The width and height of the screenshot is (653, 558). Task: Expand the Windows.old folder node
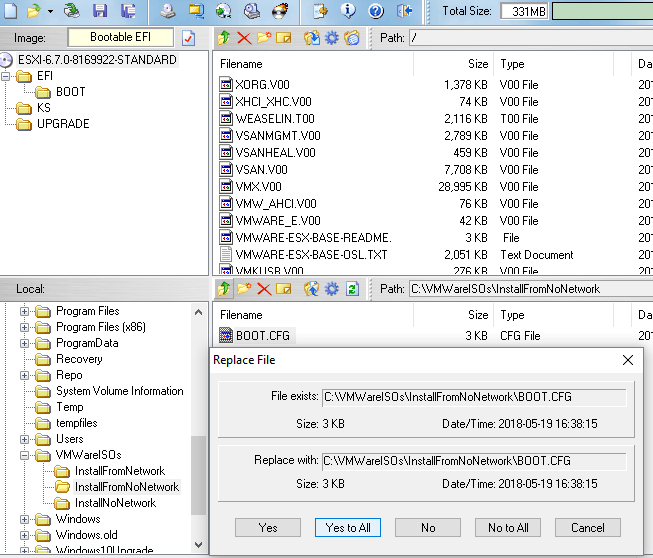(24, 535)
